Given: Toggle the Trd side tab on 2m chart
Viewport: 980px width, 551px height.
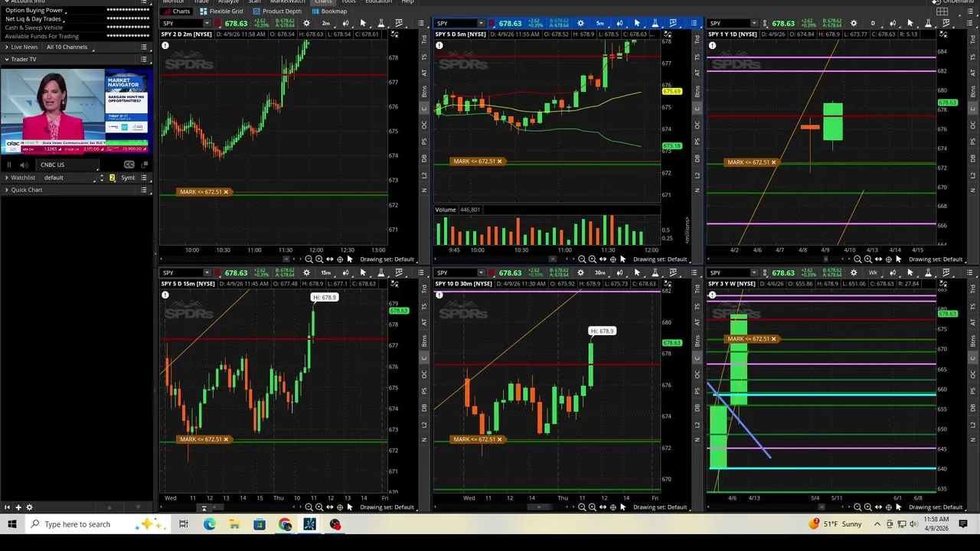Looking at the screenshot, I should click(x=424, y=40).
